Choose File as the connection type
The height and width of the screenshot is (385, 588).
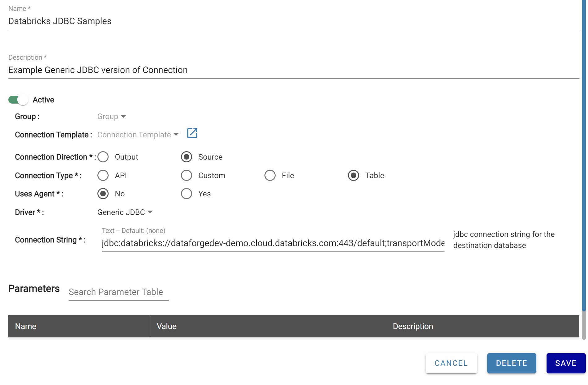pyautogui.click(x=270, y=176)
